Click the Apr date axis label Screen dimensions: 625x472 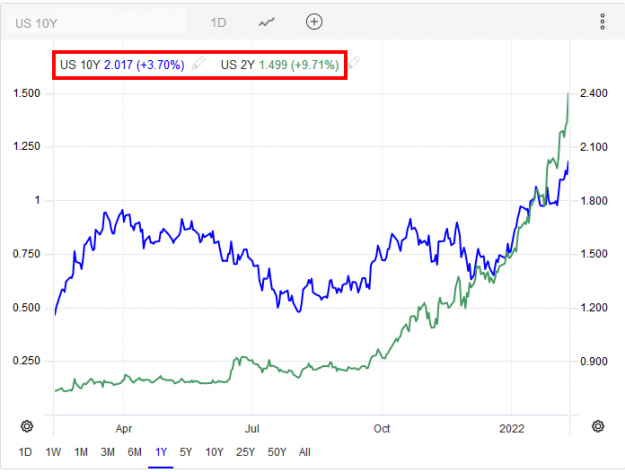pos(124,429)
